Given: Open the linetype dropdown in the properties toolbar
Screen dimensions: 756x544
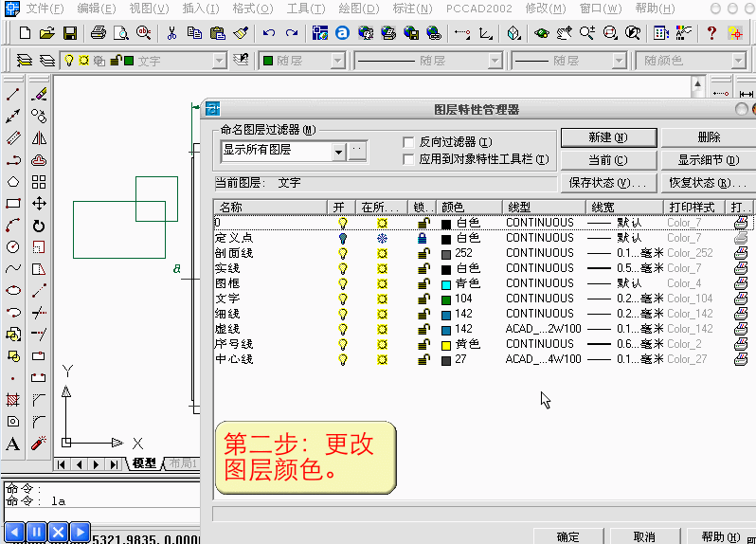Looking at the screenshot, I should point(495,61).
